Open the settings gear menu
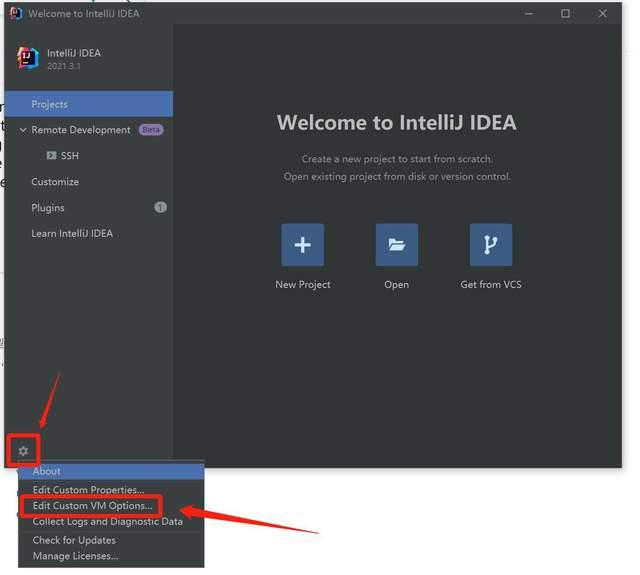The height and width of the screenshot is (575, 640). 23,451
